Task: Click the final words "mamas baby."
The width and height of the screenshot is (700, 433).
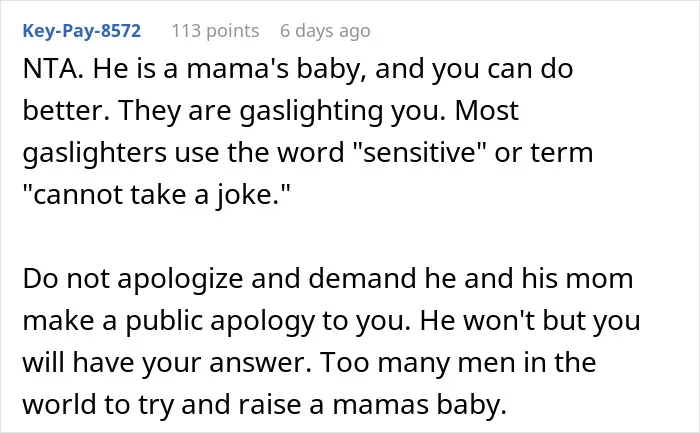Action: [420, 405]
